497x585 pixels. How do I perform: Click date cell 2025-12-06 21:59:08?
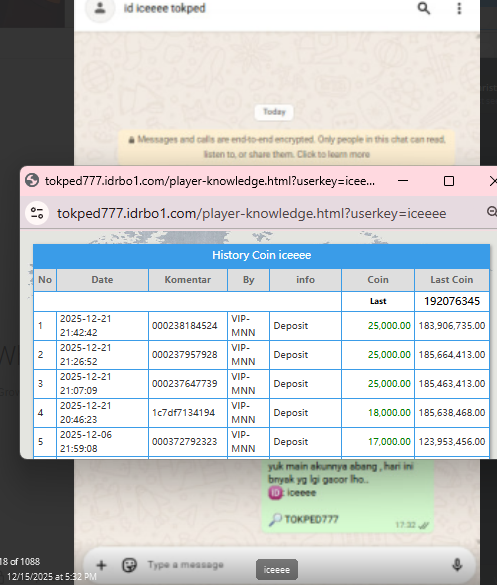(x=102, y=442)
